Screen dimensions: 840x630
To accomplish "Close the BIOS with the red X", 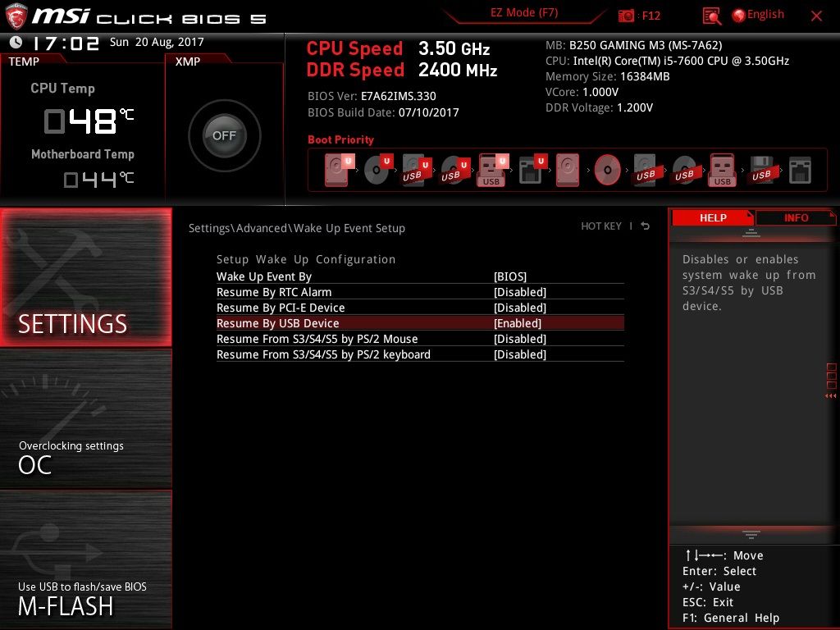I will 816,16.
